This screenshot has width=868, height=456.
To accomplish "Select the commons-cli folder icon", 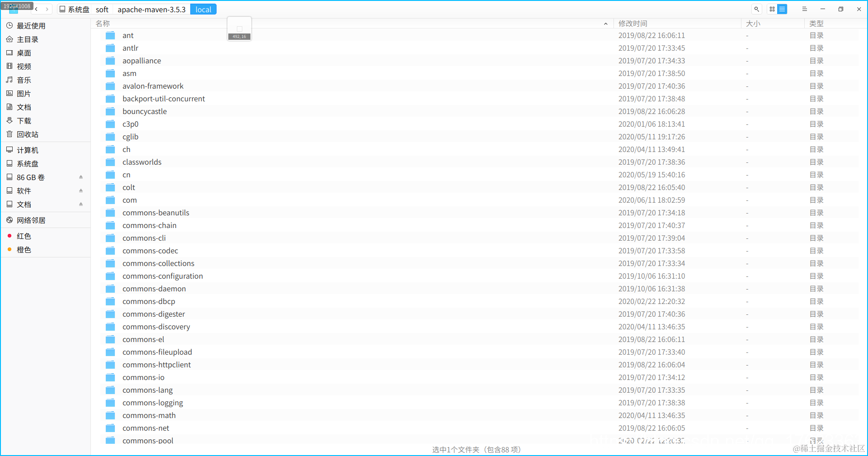I will pos(110,238).
